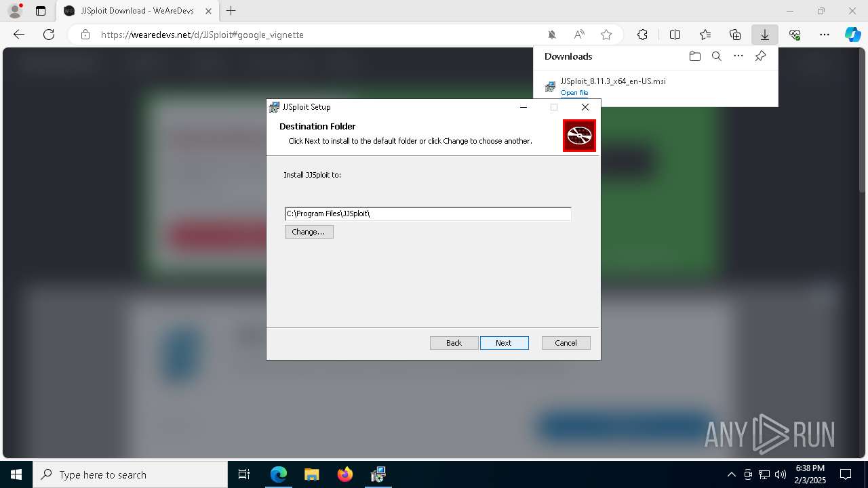Click the Edge Downloads toolbar button

(x=764, y=35)
